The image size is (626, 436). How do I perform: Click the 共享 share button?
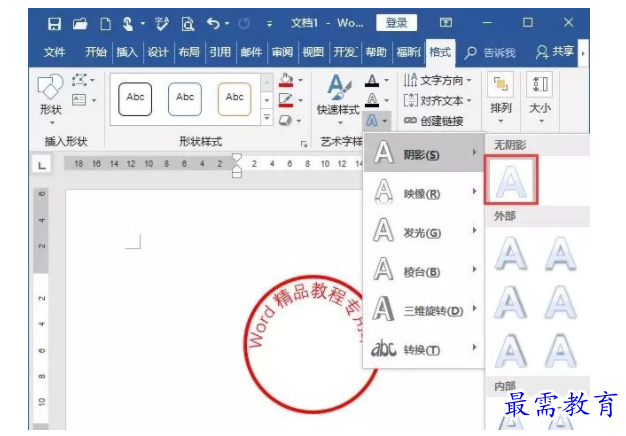click(x=555, y=52)
